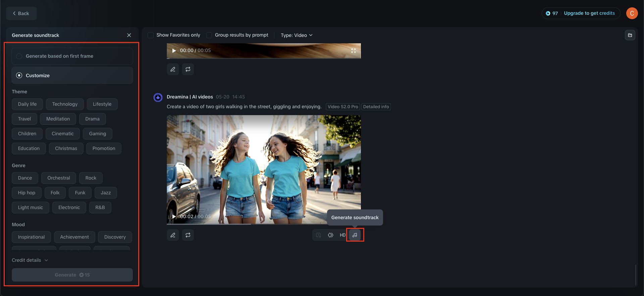The image size is (644, 296).
Task: Select the Cinematic theme tag
Action: [x=63, y=134]
